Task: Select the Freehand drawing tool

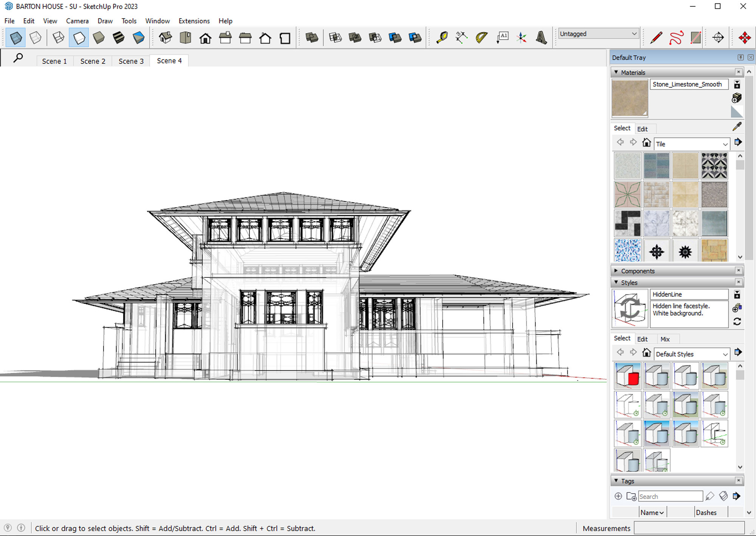Action: tap(676, 37)
